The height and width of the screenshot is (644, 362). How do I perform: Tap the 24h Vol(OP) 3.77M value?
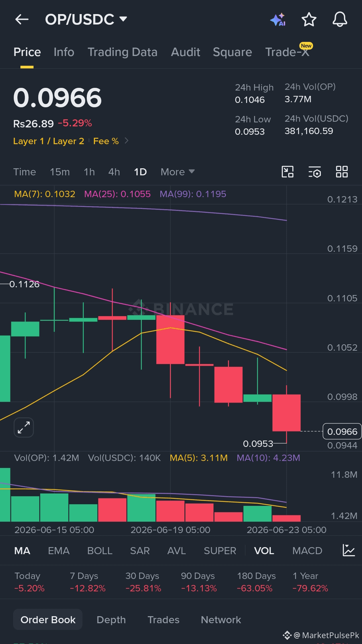pyautogui.click(x=298, y=99)
